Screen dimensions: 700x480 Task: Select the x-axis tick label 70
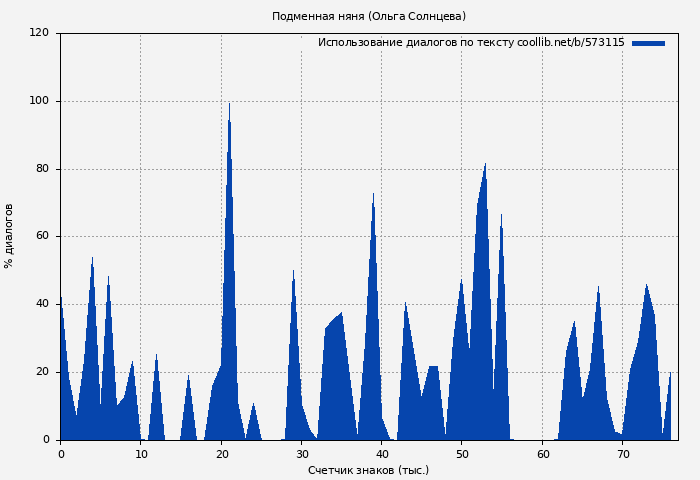(x=623, y=454)
